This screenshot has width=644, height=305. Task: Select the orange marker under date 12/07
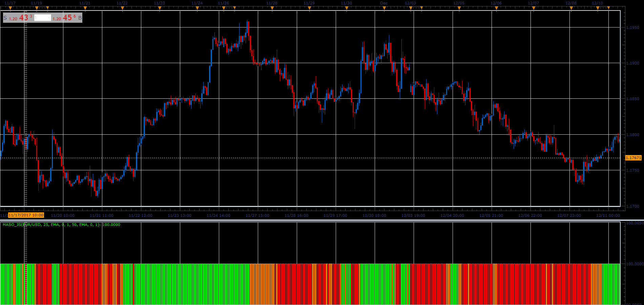click(x=534, y=8)
